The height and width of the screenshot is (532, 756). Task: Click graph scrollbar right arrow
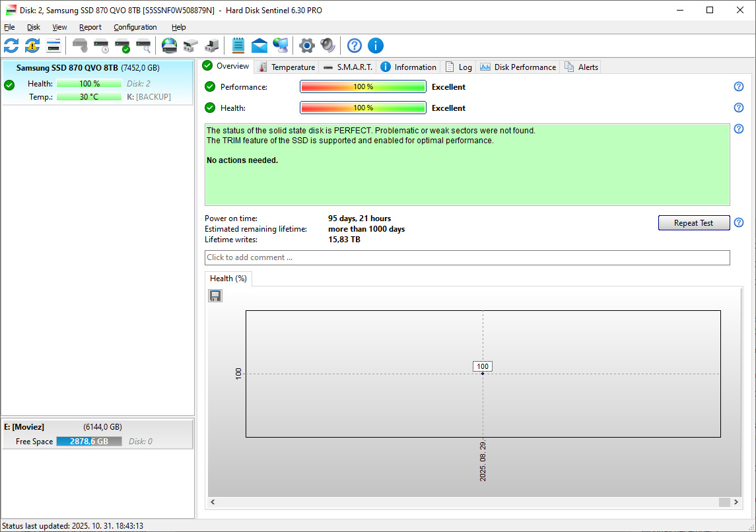(736, 502)
